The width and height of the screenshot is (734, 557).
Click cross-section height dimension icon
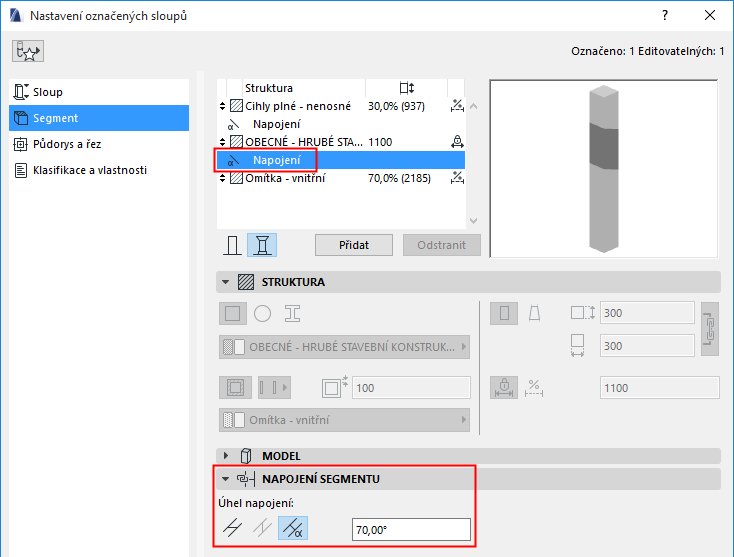tap(582, 313)
